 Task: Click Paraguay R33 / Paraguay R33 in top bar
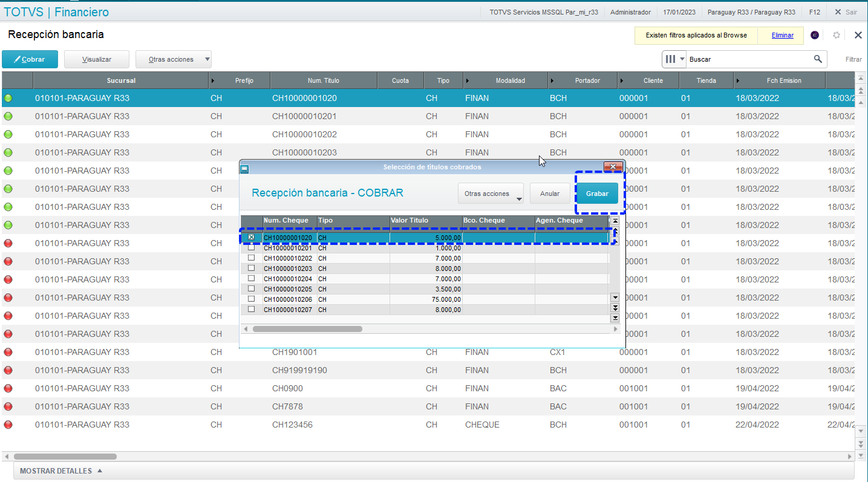pos(751,12)
